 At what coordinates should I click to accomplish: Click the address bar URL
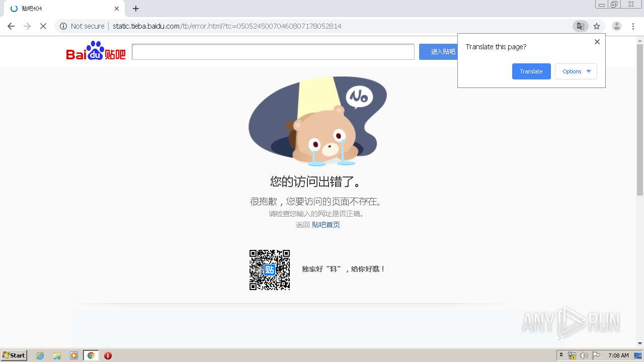(x=227, y=26)
